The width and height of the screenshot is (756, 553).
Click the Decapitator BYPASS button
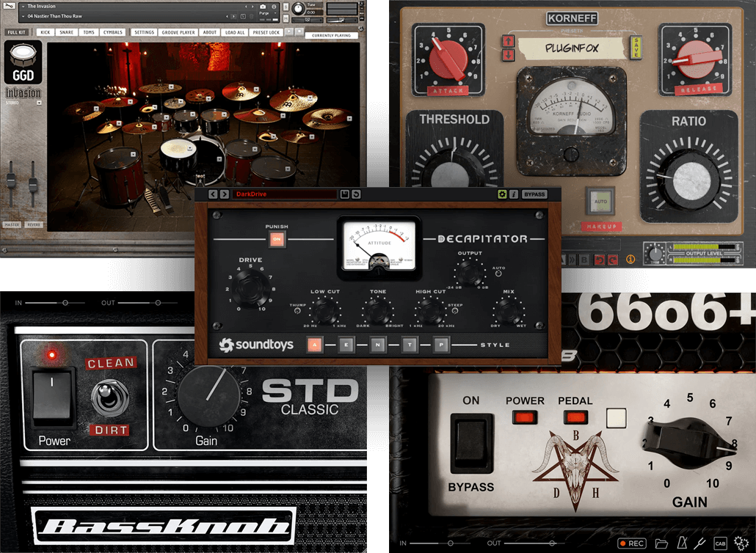[x=534, y=194]
